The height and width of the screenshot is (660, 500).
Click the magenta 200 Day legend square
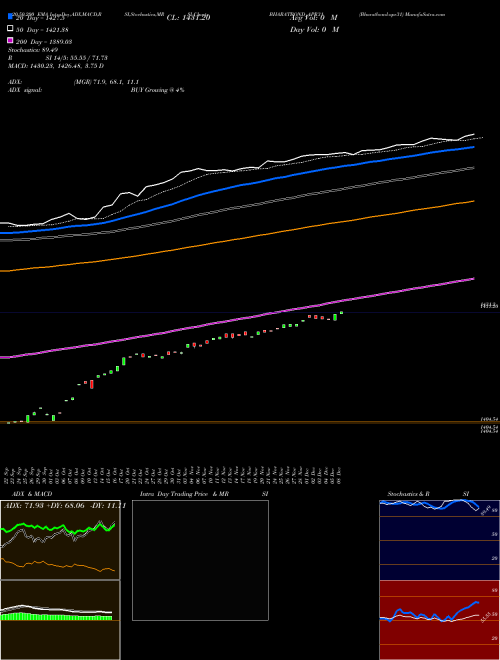point(10,40)
